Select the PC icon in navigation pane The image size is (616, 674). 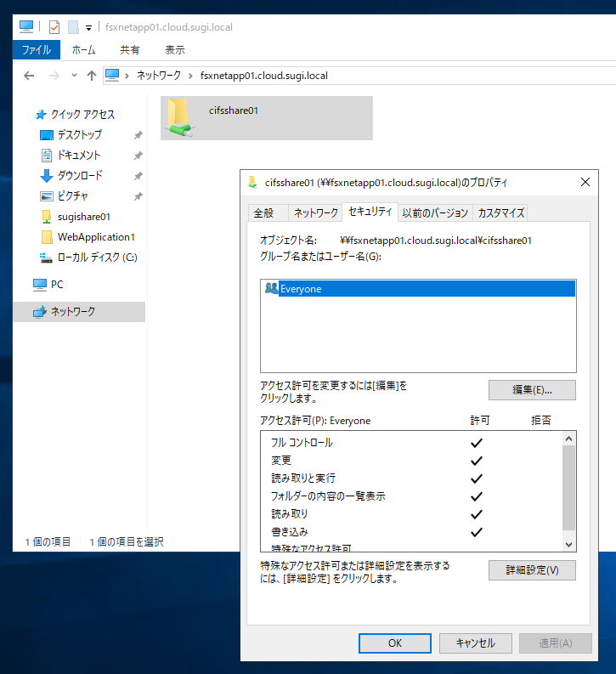pyautogui.click(x=40, y=285)
